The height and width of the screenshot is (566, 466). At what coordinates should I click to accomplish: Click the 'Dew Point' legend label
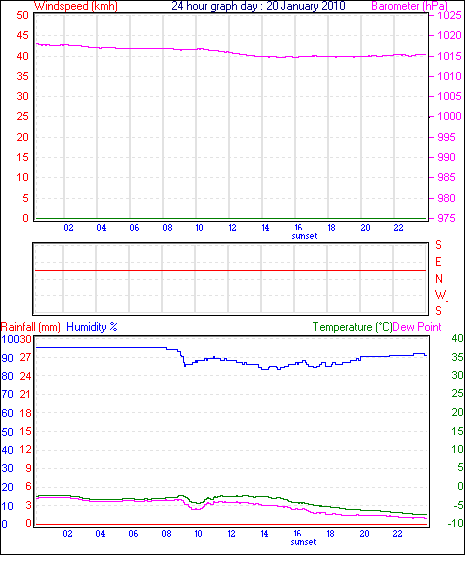(x=417, y=327)
